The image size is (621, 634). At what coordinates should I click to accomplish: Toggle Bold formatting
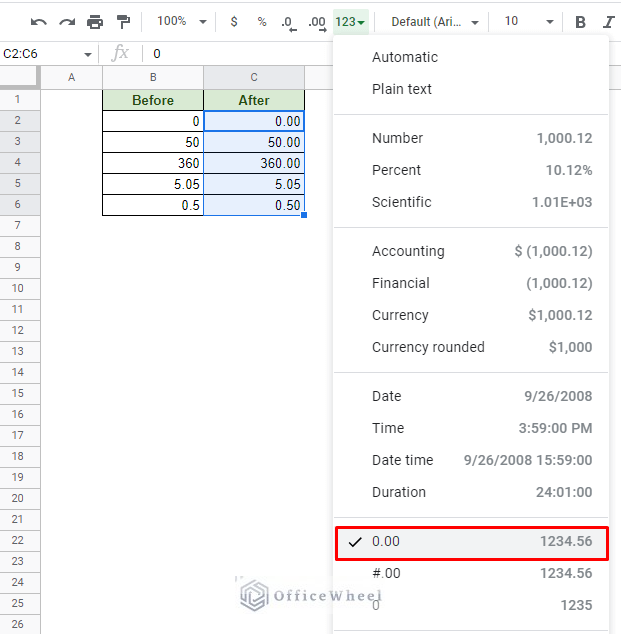(x=581, y=21)
